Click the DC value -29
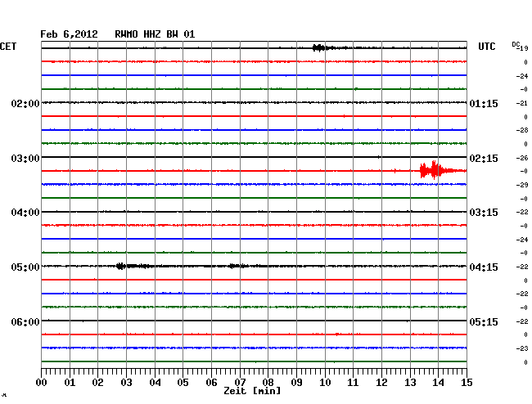532x404 pixels. click(522, 185)
